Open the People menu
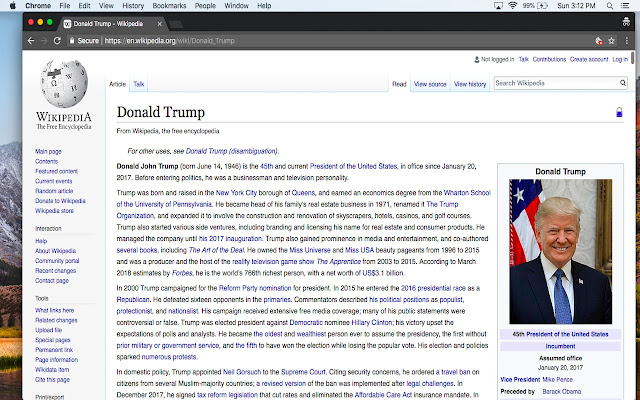640x400 pixels. (205, 6)
